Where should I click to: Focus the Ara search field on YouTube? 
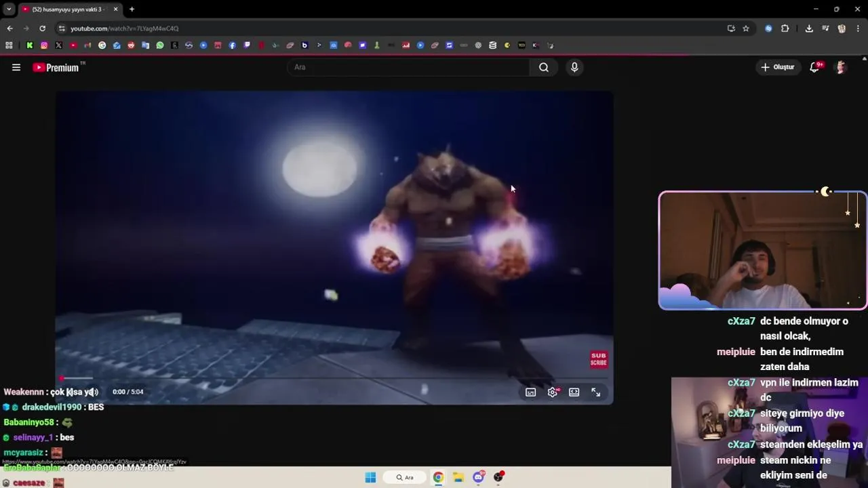pos(409,67)
